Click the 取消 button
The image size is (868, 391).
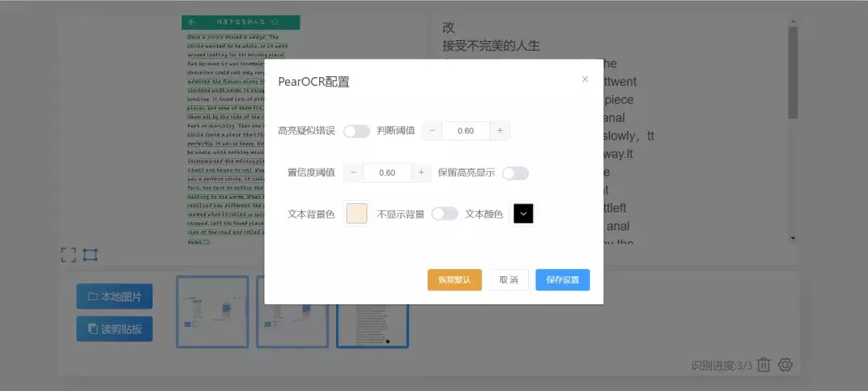[x=509, y=280]
